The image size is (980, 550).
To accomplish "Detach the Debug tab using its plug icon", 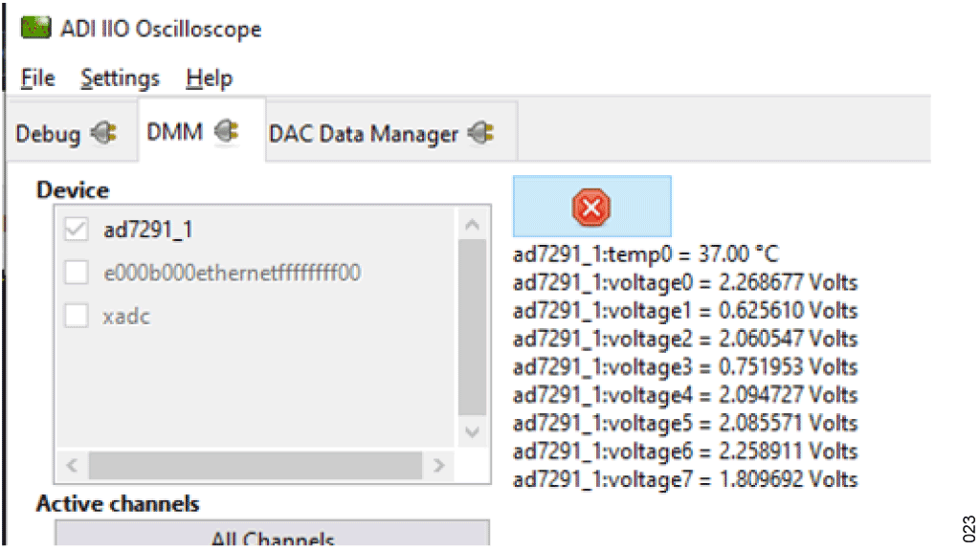I will click(103, 133).
